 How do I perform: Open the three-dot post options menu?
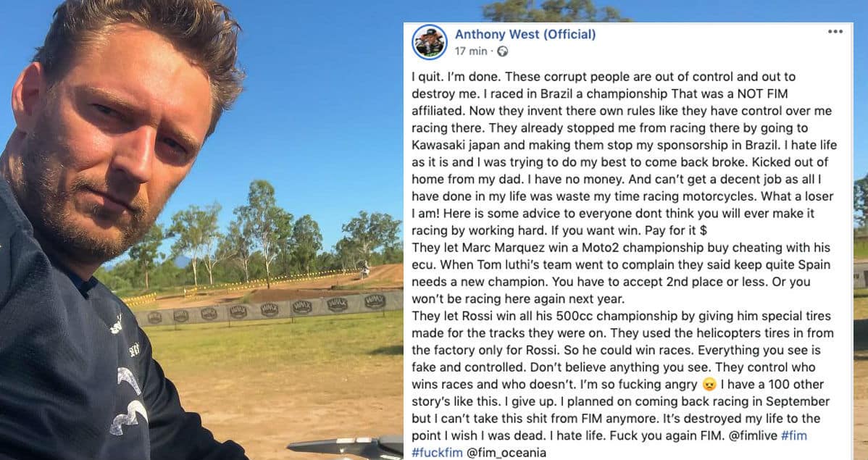tap(835, 32)
